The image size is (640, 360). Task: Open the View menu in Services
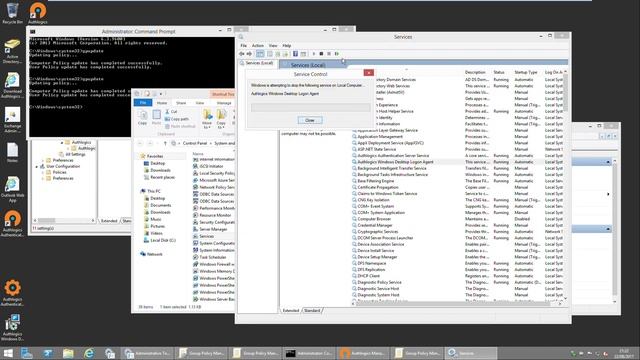[273, 46]
